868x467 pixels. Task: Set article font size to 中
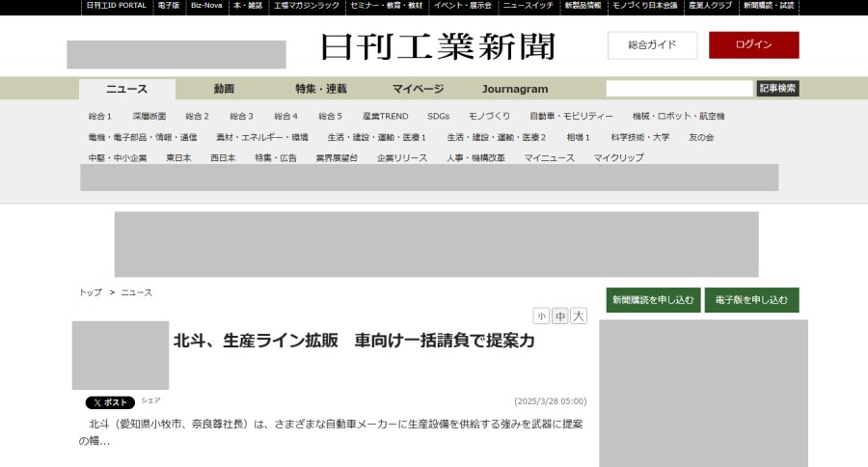click(559, 316)
